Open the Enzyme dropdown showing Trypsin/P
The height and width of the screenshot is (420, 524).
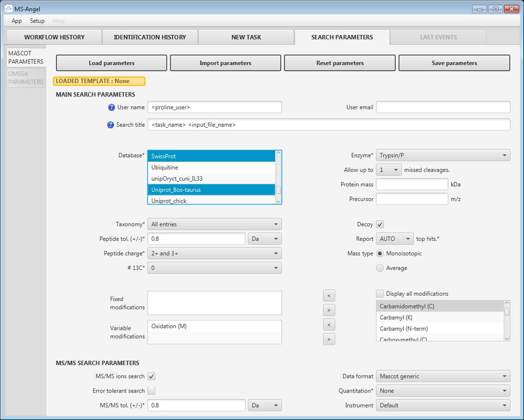pos(443,155)
